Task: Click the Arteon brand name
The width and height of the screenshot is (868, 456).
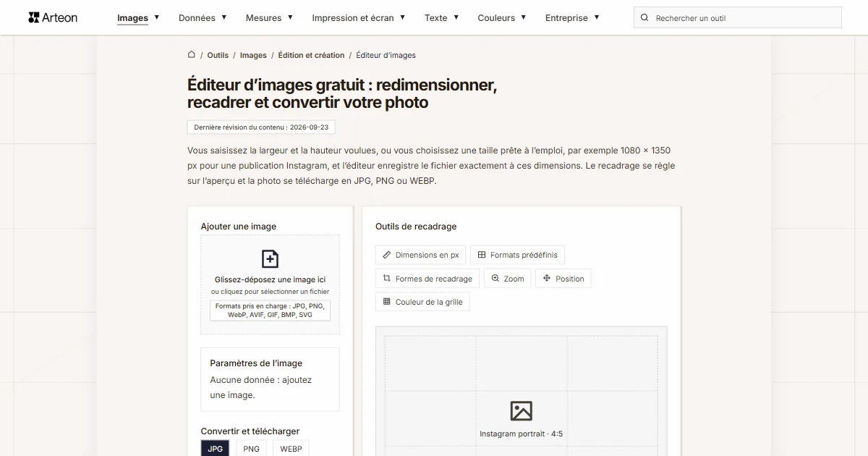Action: tap(60, 17)
